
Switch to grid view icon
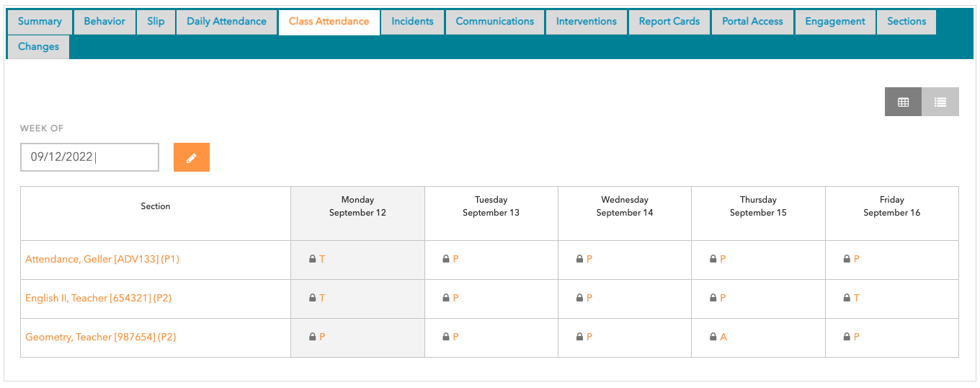(903, 102)
